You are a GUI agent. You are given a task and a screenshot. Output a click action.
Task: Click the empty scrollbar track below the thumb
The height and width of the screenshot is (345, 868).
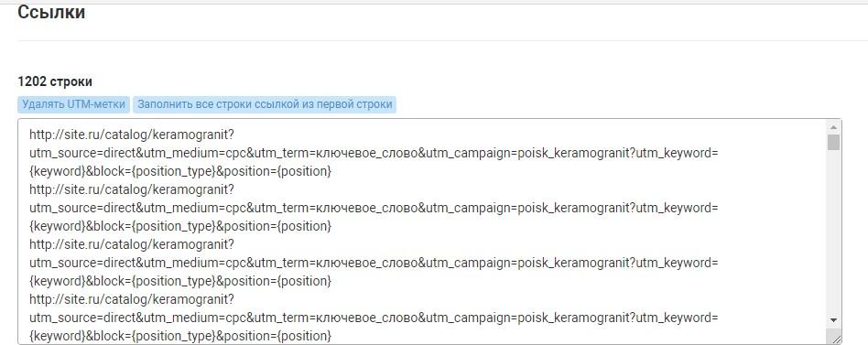833,232
